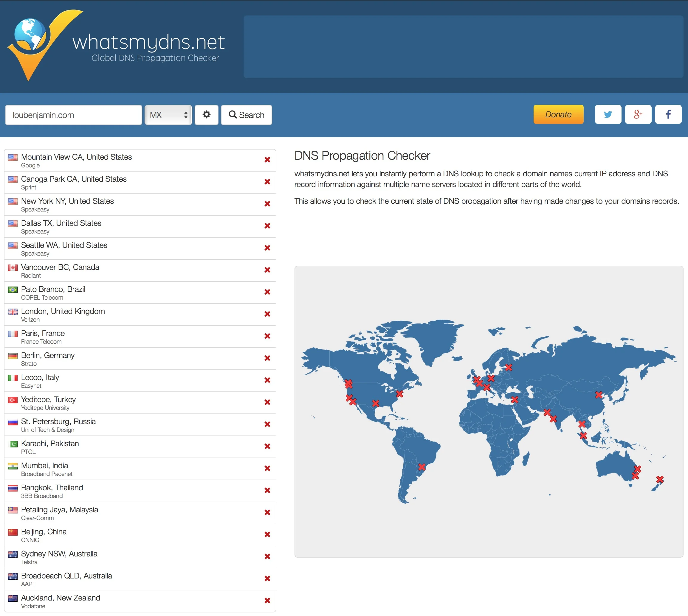688x616 pixels.
Task: Share on Twitter via bird icon
Action: tap(608, 114)
